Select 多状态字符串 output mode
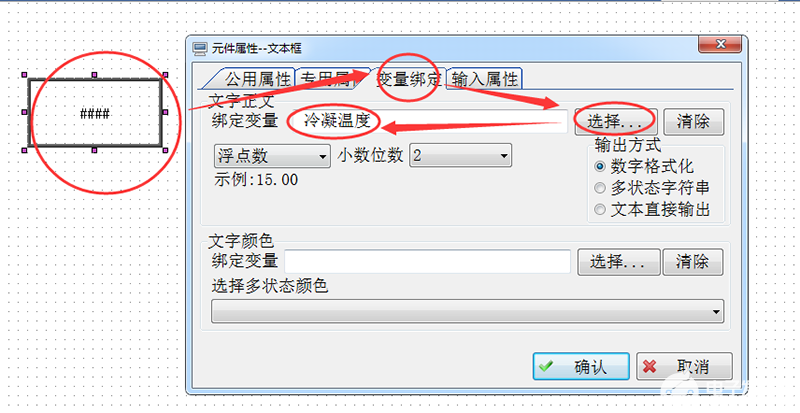 (600, 188)
